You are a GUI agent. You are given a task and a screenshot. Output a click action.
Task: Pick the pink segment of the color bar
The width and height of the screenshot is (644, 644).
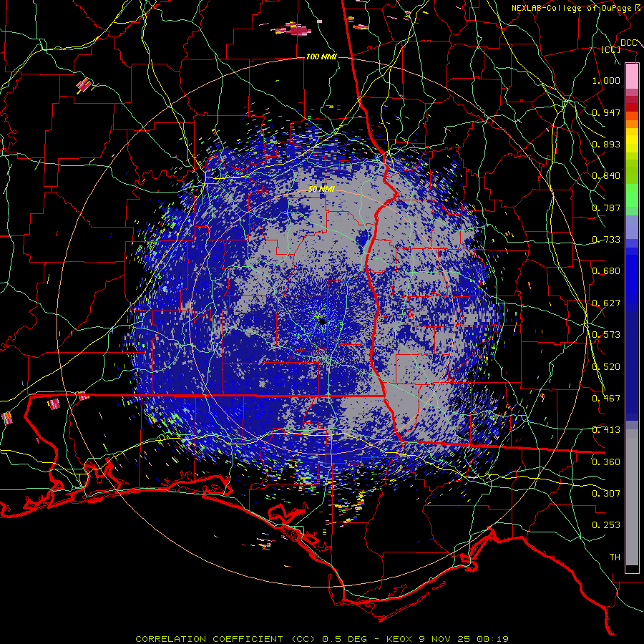632,76
